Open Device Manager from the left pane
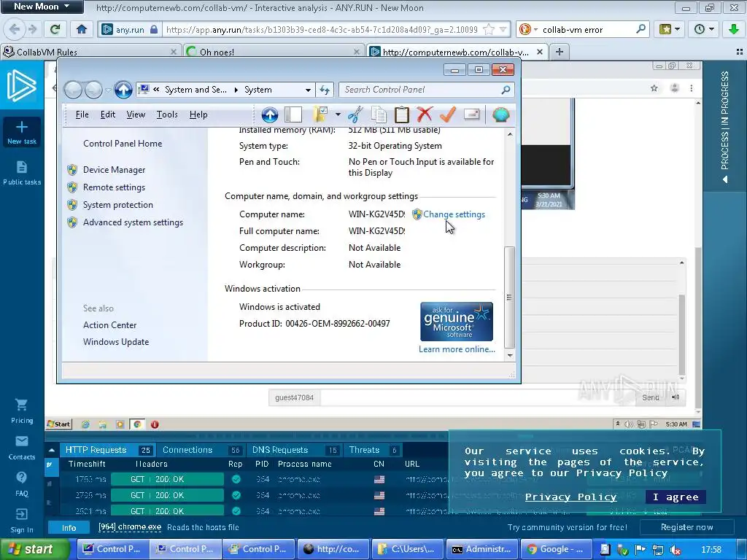The width and height of the screenshot is (747, 560). coord(114,170)
